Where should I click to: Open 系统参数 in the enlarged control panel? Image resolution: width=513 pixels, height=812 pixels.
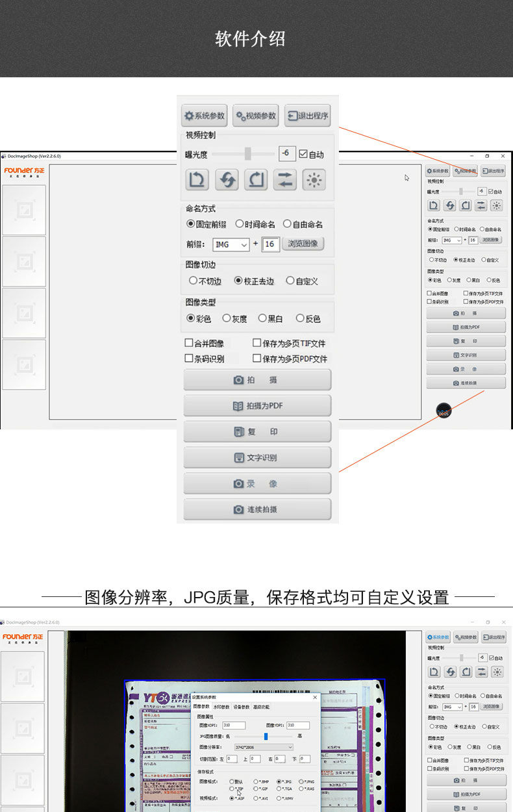pos(204,116)
